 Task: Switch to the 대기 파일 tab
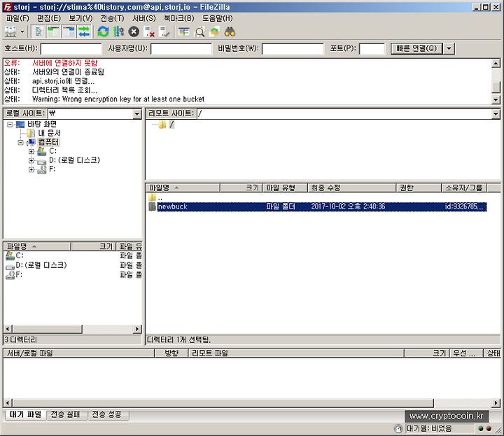click(25, 415)
